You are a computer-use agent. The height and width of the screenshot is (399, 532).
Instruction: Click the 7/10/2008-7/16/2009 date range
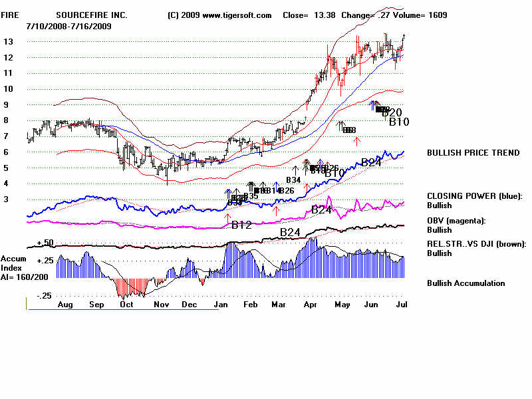point(68,26)
